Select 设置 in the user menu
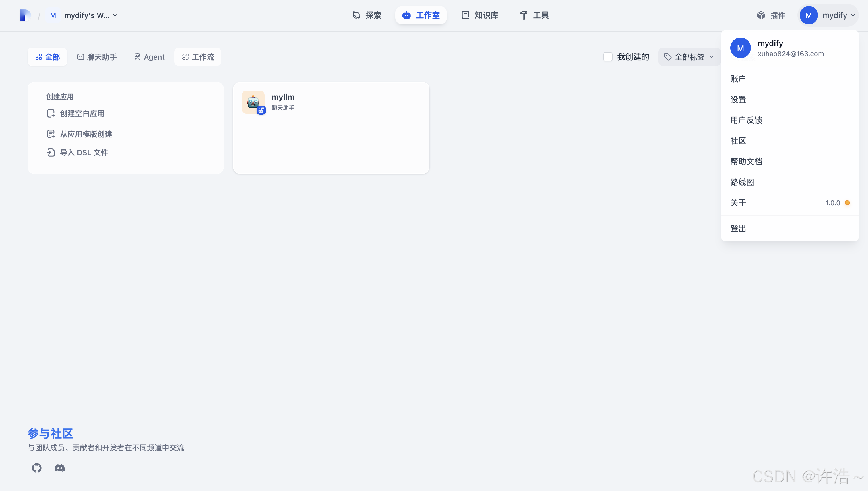868x491 pixels. click(x=738, y=100)
